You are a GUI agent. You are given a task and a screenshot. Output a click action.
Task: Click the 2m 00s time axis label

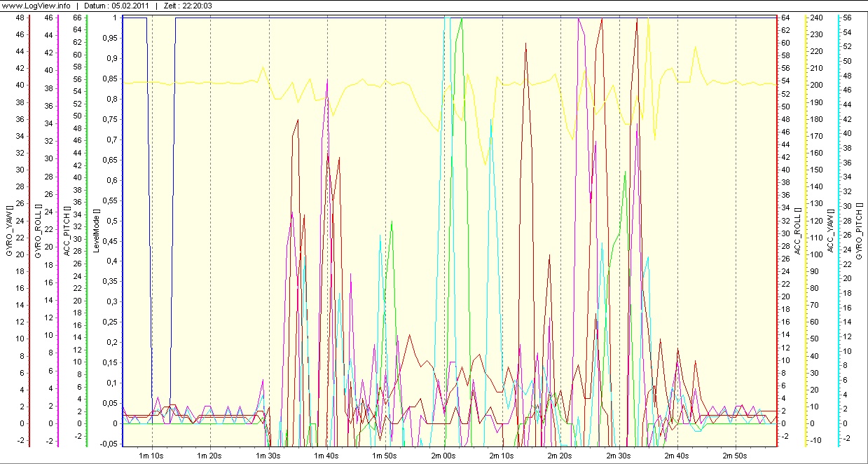point(443,456)
